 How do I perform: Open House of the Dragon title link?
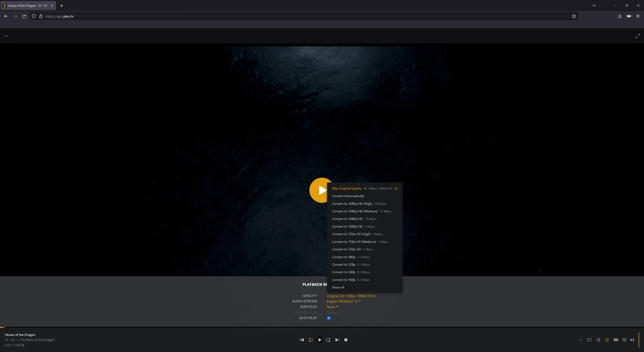(20, 335)
